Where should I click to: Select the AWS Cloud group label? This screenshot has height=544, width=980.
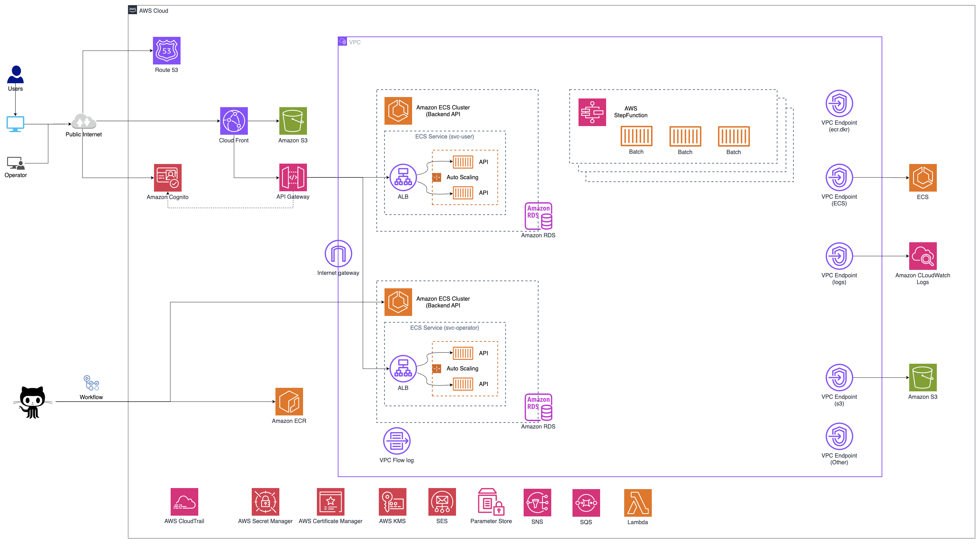tap(153, 11)
